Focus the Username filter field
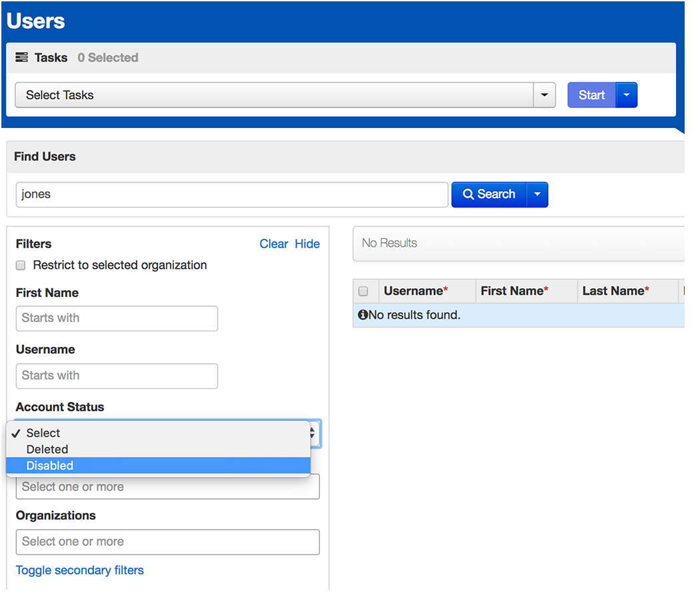This screenshot has height=605, width=700. (x=117, y=376)
